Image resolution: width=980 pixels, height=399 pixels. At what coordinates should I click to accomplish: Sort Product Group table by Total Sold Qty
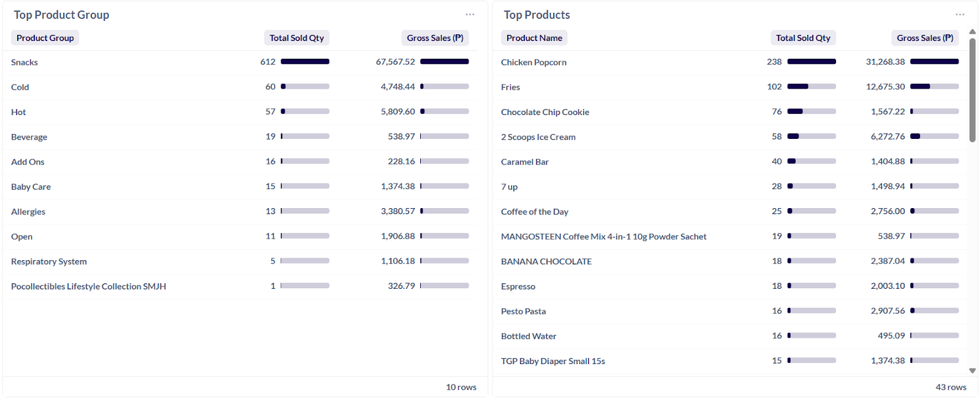(296, 38)
